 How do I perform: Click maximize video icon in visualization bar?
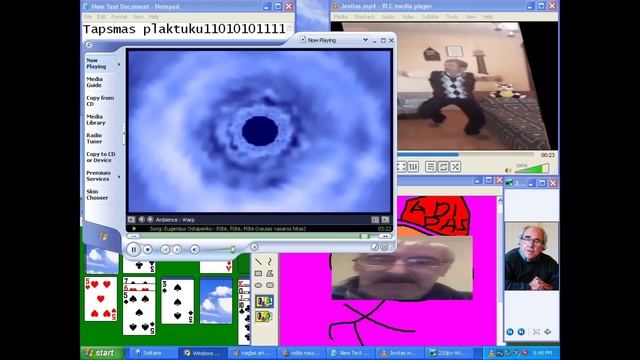coord(375,220)
